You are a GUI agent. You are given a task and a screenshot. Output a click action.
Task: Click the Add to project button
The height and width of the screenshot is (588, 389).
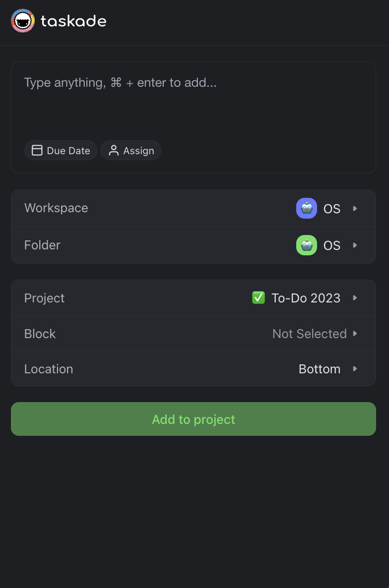pyautogui.click(x=194, y=419)
